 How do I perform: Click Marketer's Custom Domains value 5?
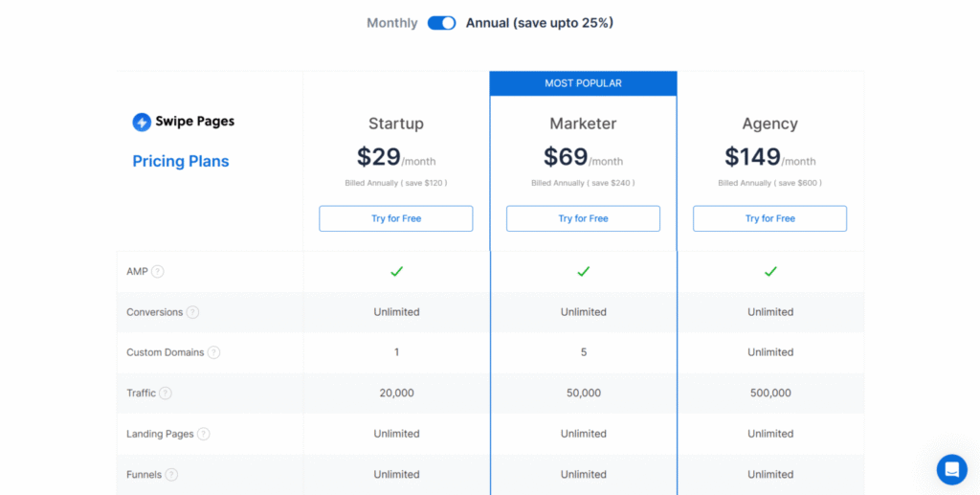[x=583, y=352]
